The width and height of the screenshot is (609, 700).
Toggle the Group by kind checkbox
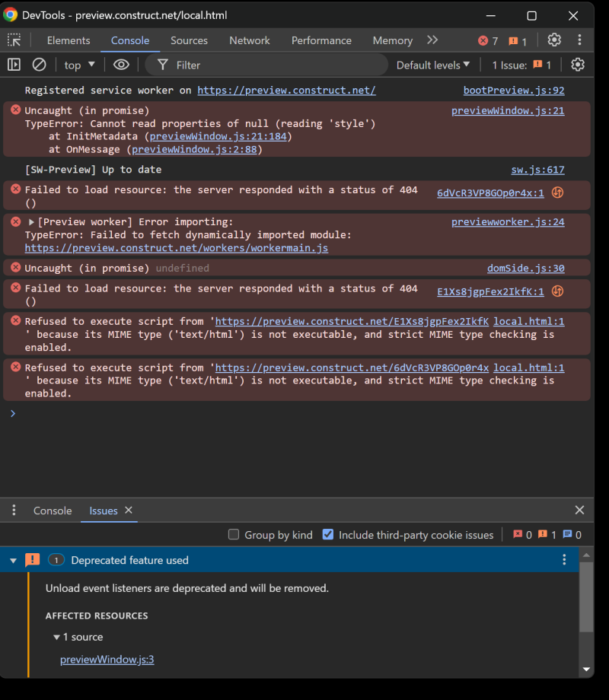[233, 534]
